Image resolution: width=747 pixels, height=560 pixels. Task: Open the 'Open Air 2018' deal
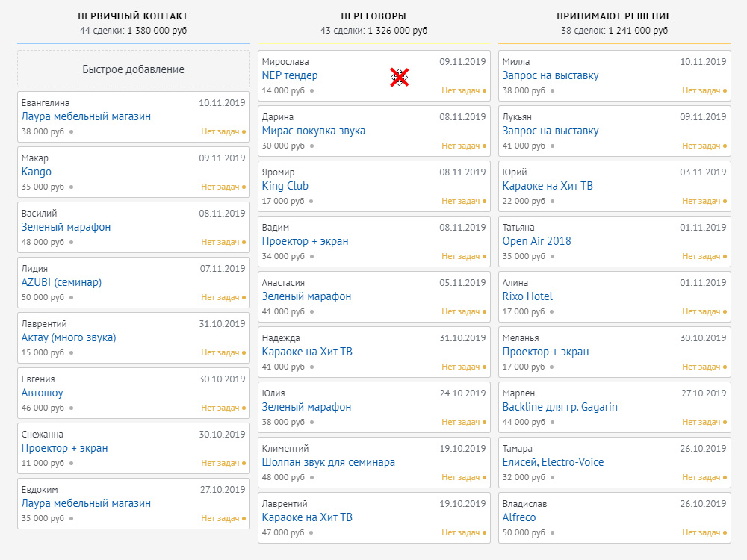tap(536, 241)
